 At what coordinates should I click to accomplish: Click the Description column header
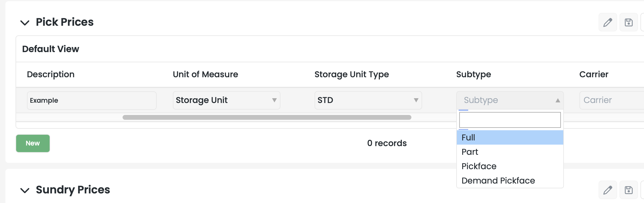pos(51,74)
